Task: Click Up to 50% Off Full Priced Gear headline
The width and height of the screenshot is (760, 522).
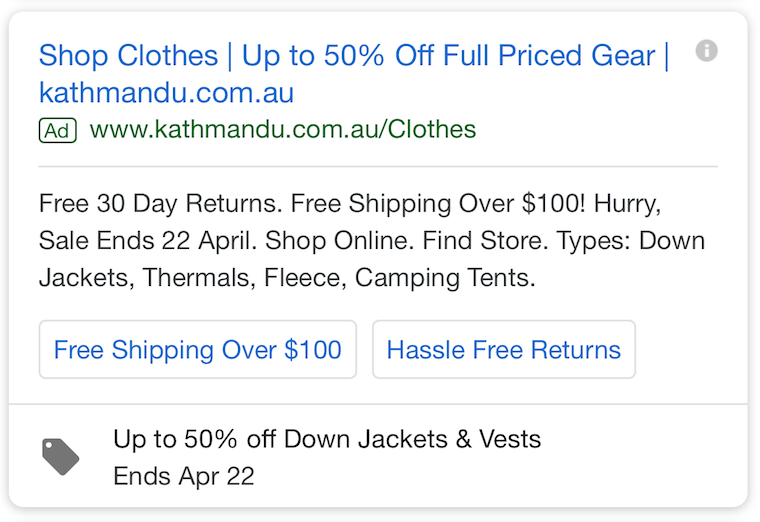Action: click(448, 55)
